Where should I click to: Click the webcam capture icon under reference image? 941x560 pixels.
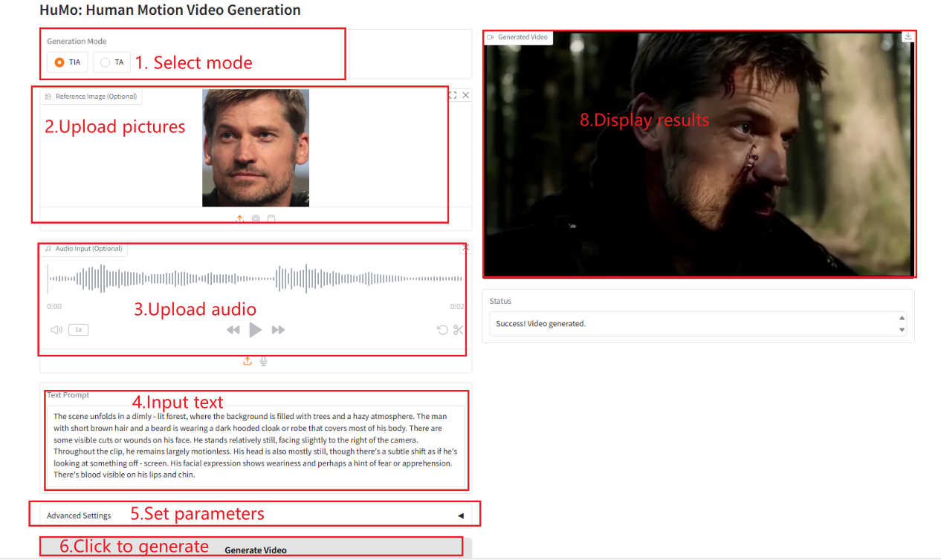click(x=256, y=218)
